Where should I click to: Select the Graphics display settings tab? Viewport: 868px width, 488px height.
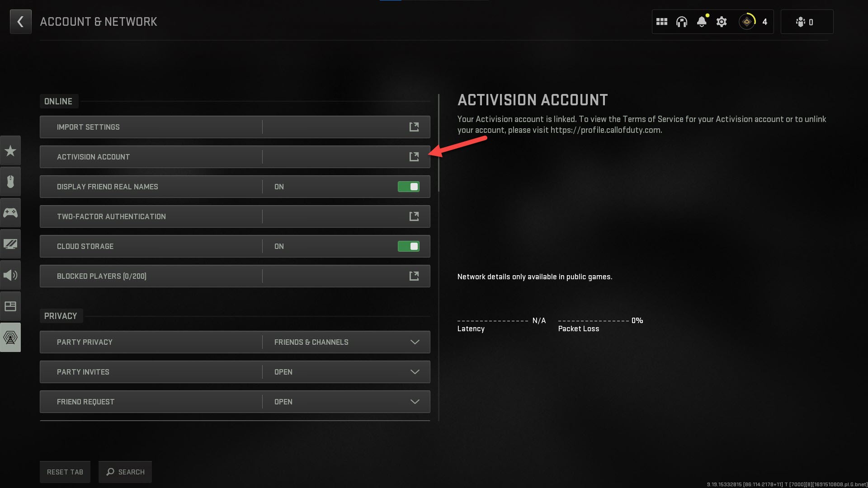pos(10,244)
